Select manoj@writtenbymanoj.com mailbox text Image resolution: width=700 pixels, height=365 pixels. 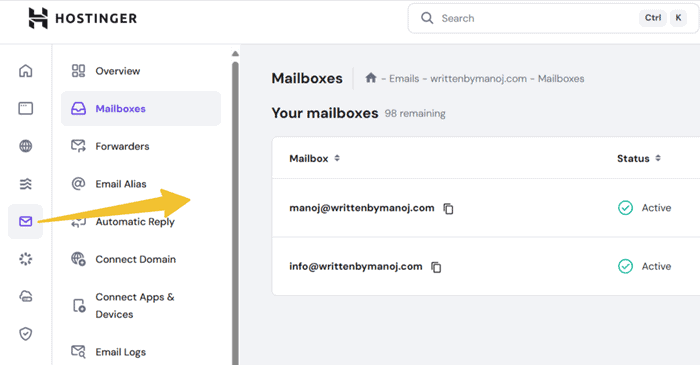tap(362, 208)
